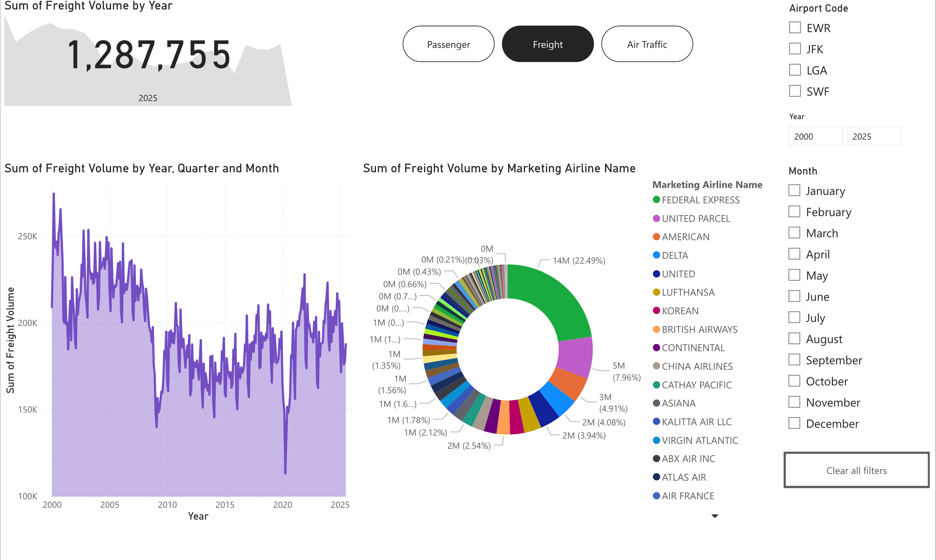
Task: Select the Freight view button
Action: (547, 44)
